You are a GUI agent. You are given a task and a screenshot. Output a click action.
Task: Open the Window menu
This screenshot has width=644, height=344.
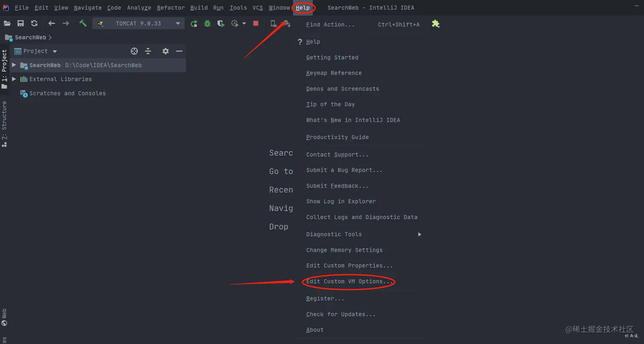(x=279, y=8)
